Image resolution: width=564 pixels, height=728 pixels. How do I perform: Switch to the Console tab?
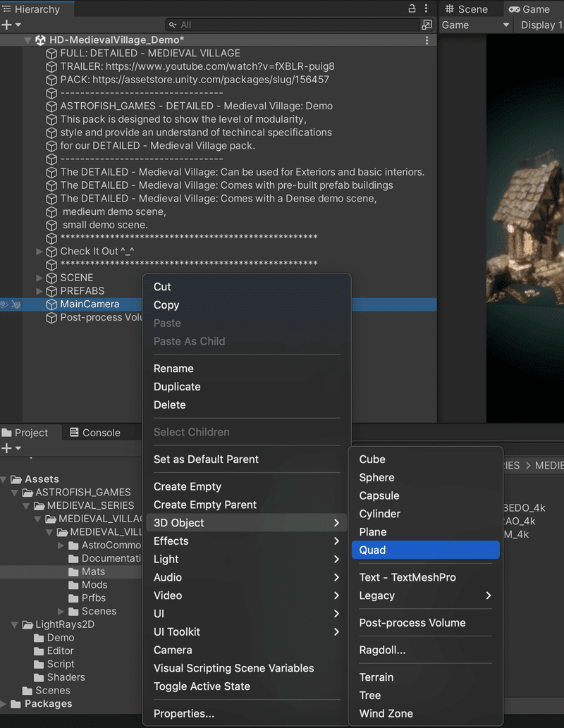(x=94, y=433)
